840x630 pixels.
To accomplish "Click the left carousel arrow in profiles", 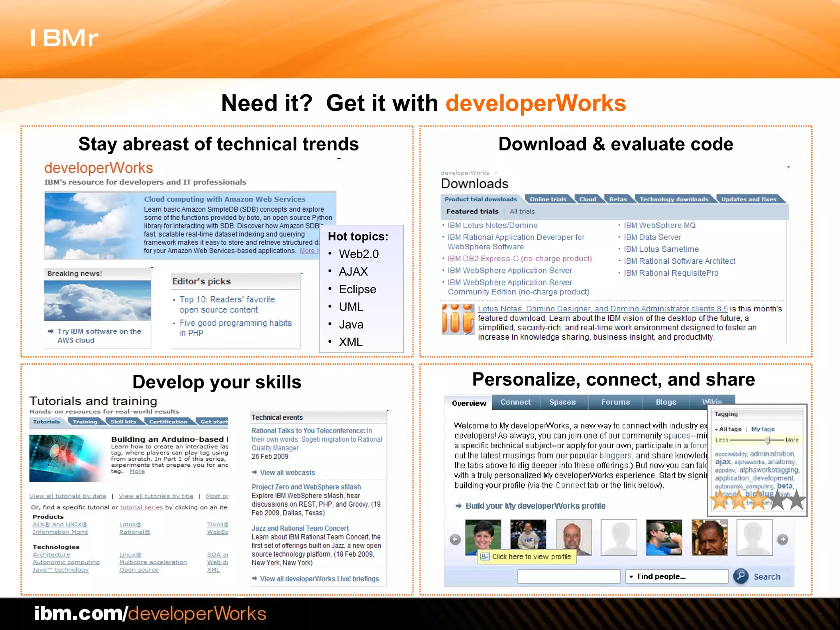I will pyautogui.click(x=455, y=539).
